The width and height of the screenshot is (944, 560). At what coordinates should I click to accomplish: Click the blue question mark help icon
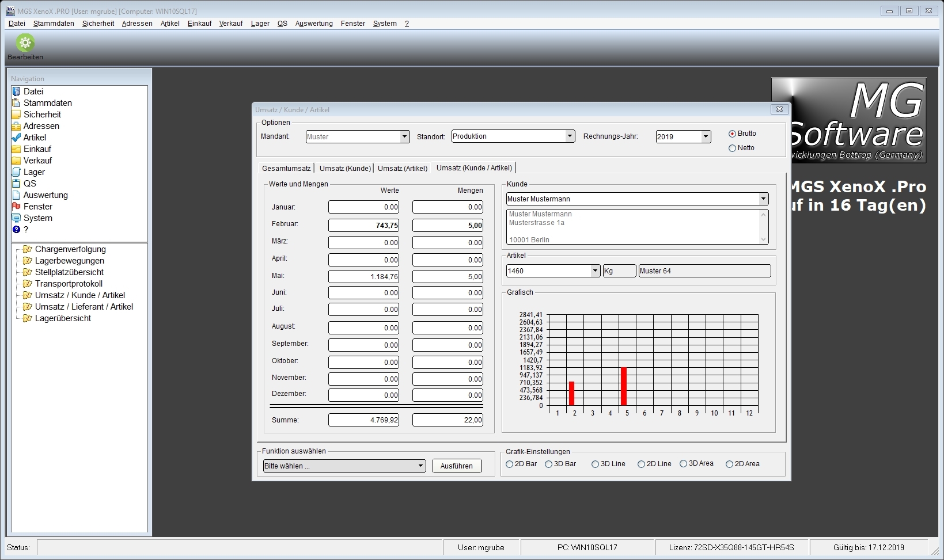coord(16,230)
